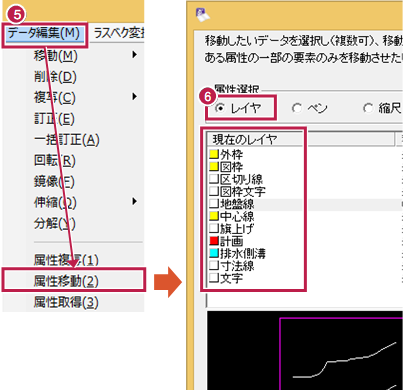Click the cyan swatch beside 排水側溝

tap(214, 253)
